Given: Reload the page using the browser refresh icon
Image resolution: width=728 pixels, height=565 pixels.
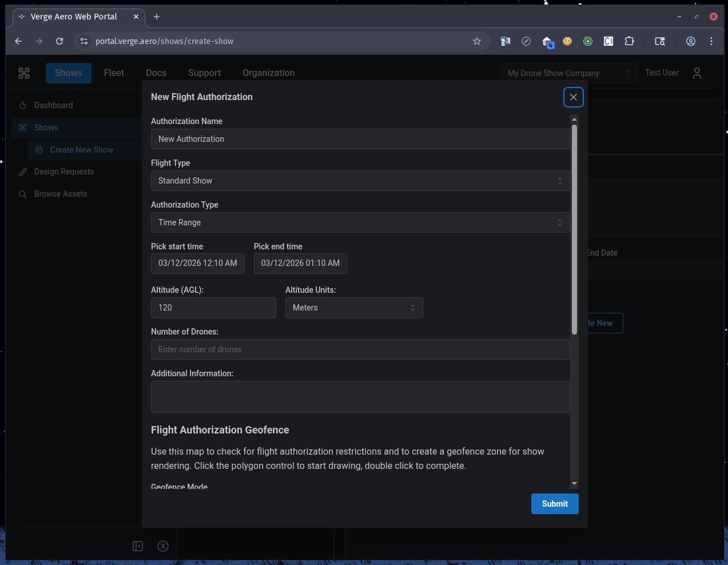Looking at the screenshot, I should 59,41.
